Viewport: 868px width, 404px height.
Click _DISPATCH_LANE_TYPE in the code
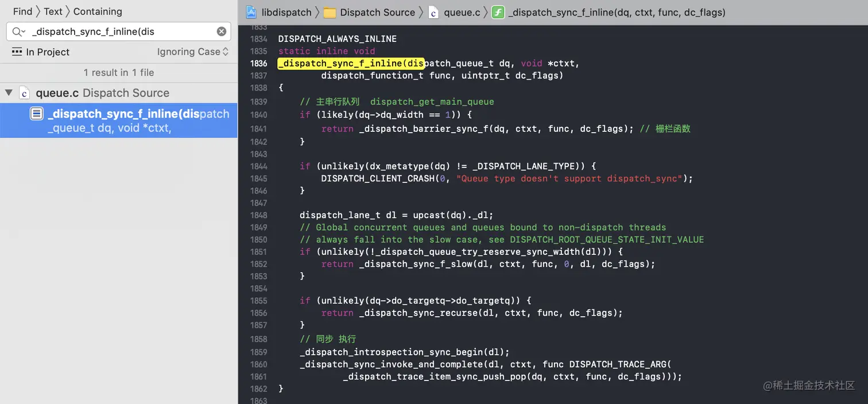[x=524, y=166]
